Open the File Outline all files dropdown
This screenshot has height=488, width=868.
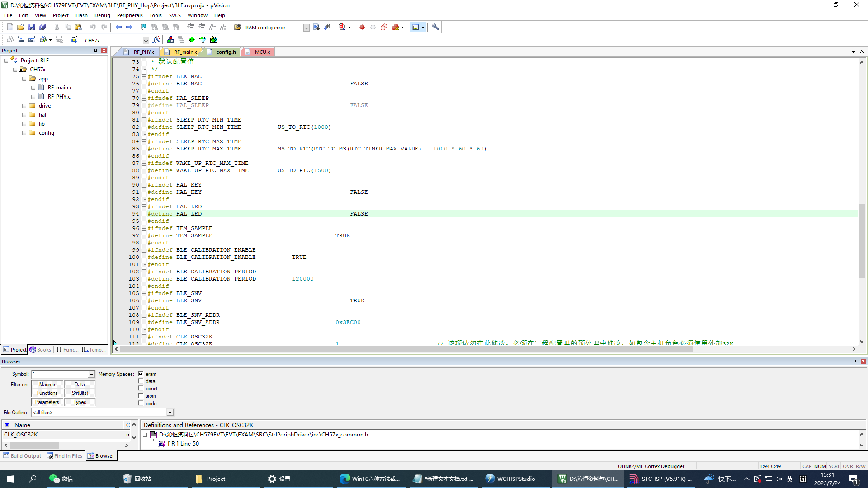(170, 413)
